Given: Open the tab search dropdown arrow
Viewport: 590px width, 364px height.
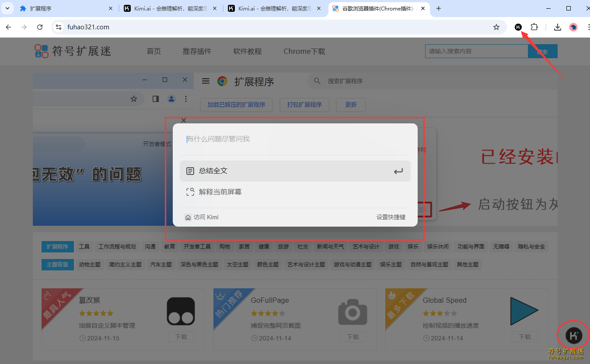Looking at the screenshot, I should [7, 8].
